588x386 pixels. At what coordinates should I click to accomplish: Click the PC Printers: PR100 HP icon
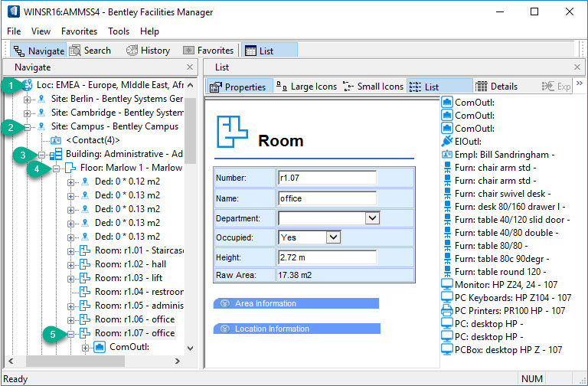click(x=447, y=311)
